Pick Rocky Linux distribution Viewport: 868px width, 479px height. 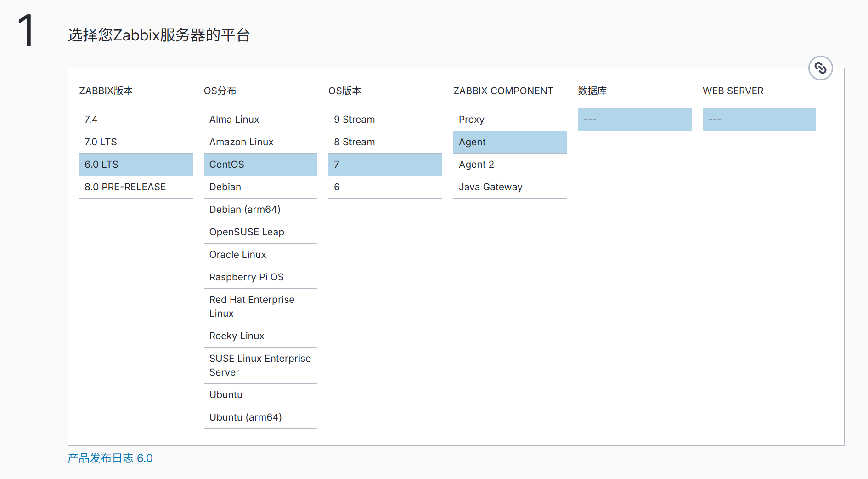[x=260, y=336]
